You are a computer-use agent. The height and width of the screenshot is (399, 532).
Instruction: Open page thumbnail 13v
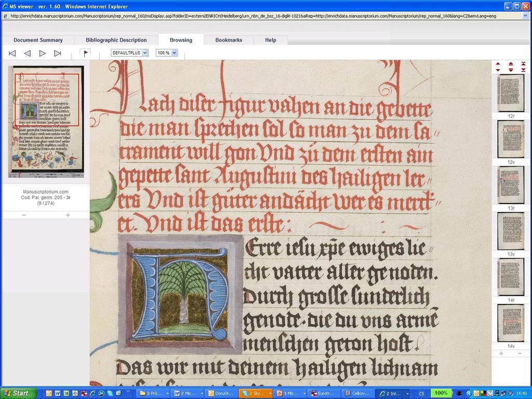click(511, 231)
